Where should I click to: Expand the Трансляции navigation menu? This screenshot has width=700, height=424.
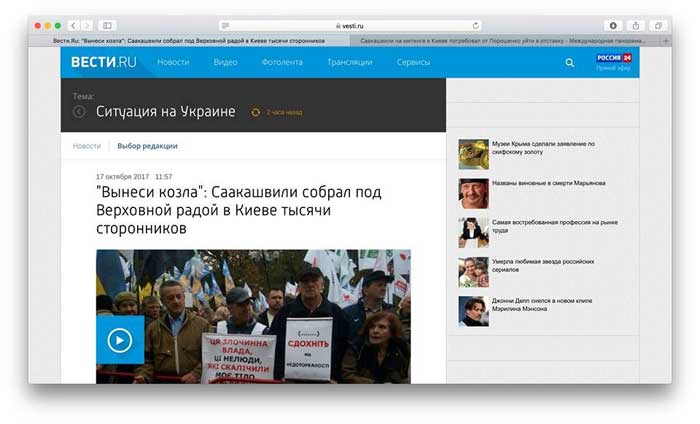click(349, 62)
